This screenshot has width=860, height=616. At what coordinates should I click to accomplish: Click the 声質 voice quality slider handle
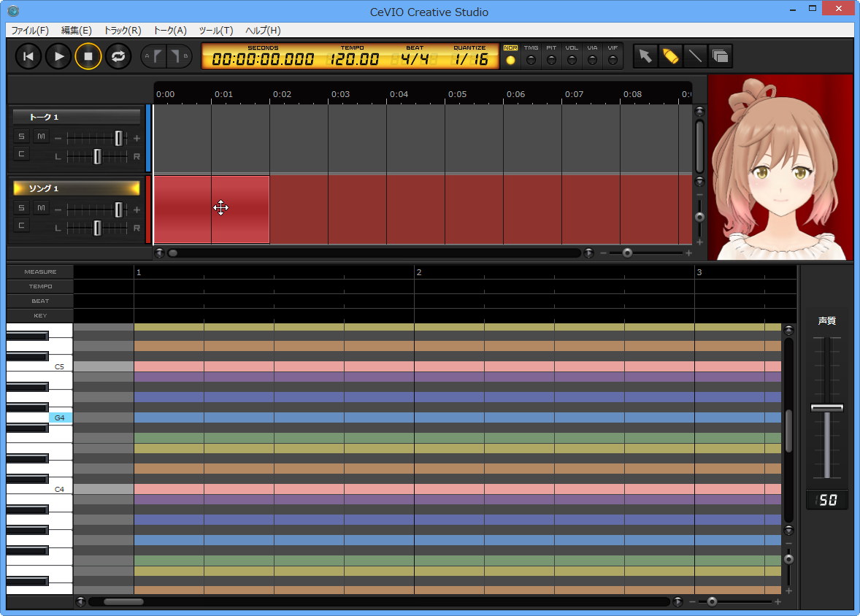[x=826, y=407]
